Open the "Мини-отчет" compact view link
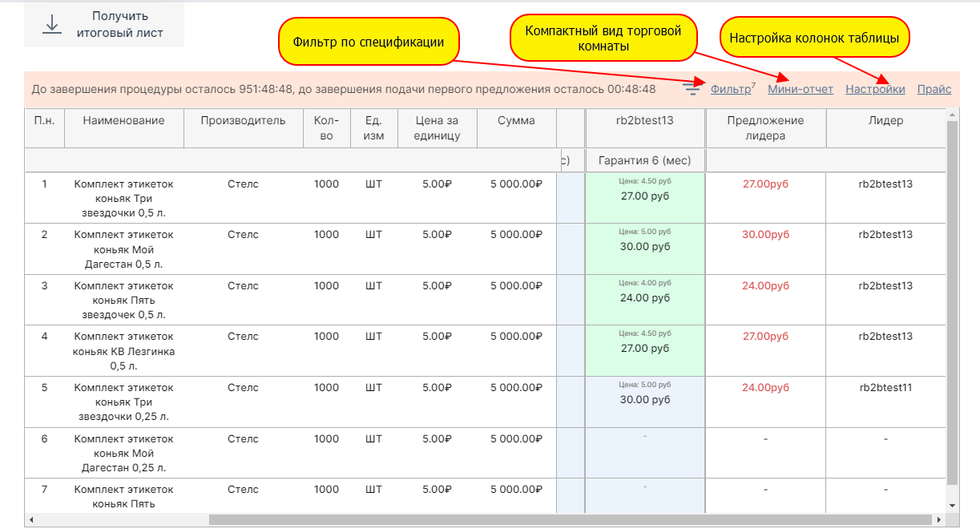The width and height of the screenshot is (980, 529). pyautogui.click(x=800, y=89)
